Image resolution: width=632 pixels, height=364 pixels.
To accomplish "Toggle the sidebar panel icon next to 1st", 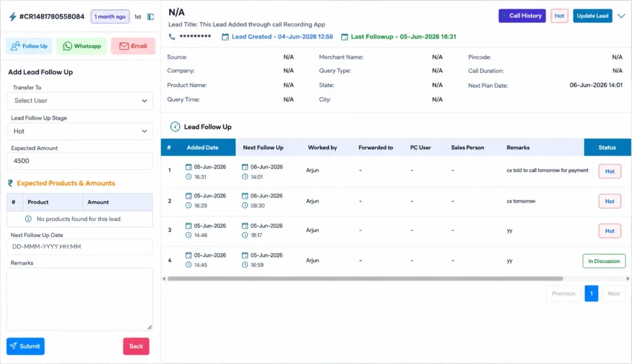I will click(x=151, y=17).
